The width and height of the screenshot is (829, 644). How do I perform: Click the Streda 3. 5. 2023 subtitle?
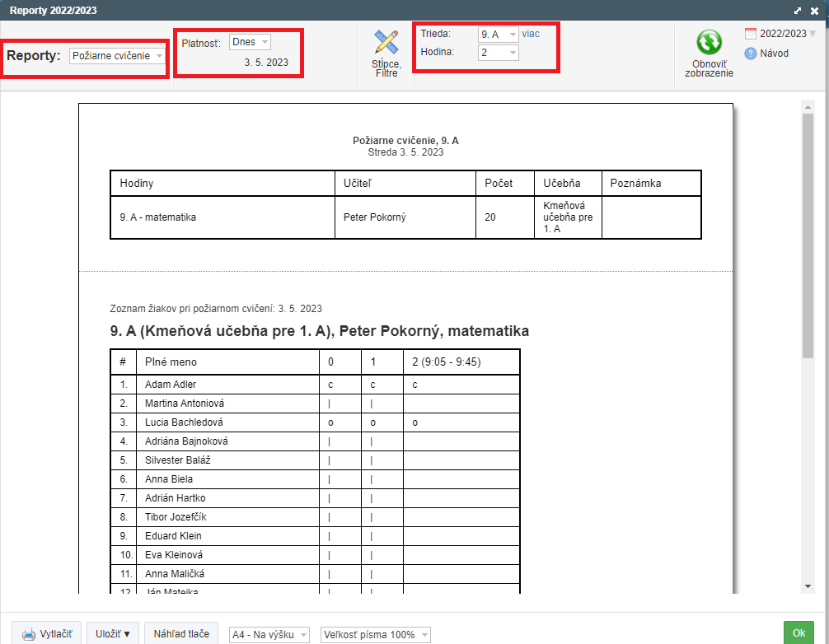[405, 152]
